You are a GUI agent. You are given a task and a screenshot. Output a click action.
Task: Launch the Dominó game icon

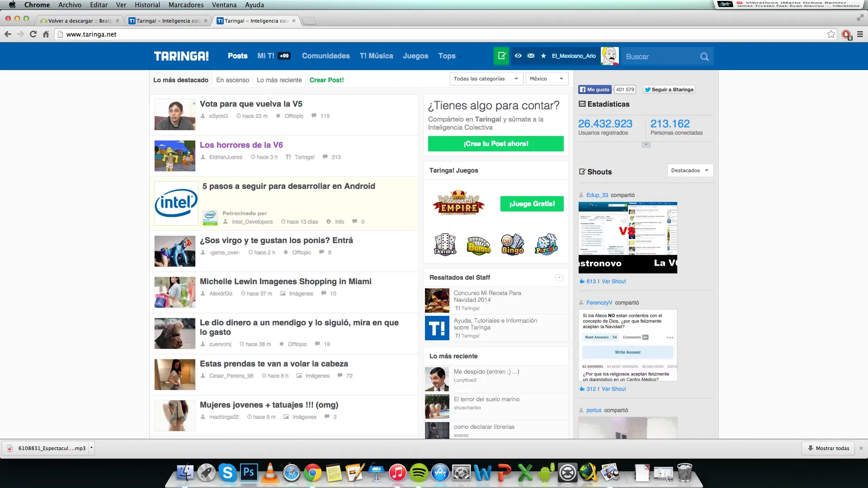[x=445, y=244]
